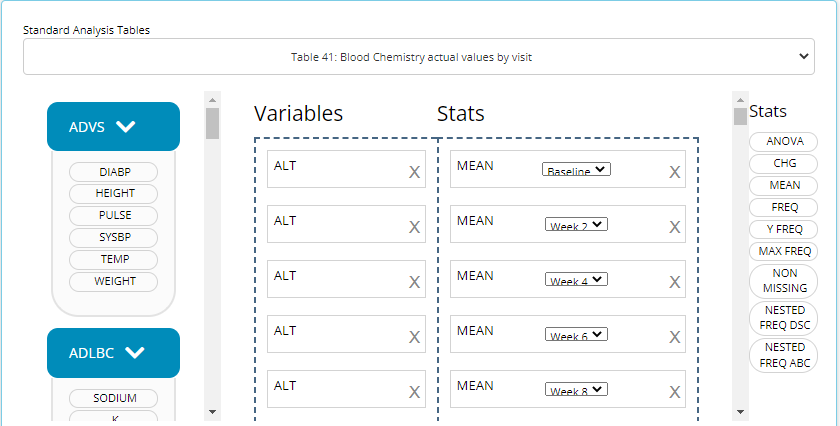Delete the MEAN stat for Week 6
The height and width of the screenshot is (426, 840).
click(674, 337)
